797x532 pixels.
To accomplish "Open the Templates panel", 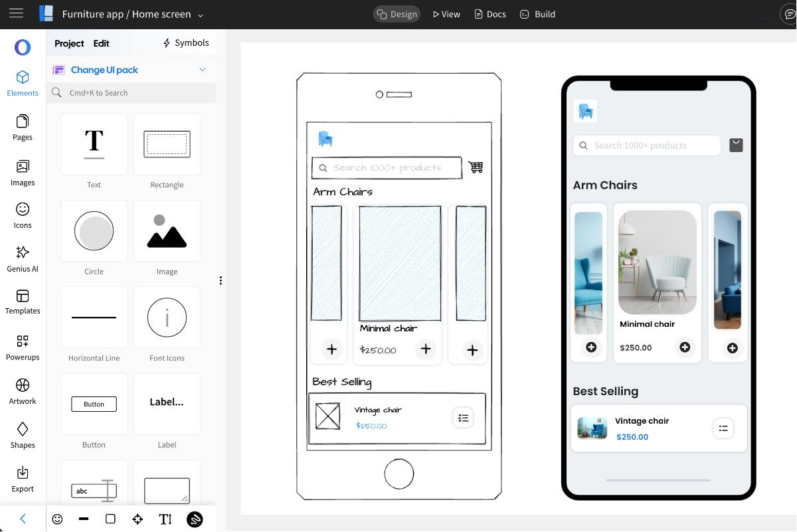I will pyautogui.click(x=23, y=302).
